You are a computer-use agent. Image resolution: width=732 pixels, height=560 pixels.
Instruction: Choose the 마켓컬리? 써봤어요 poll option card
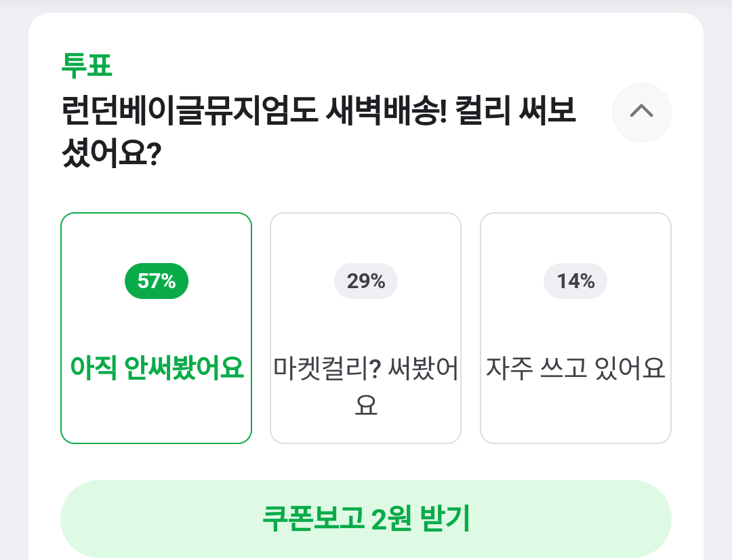(x=365, y=328)
